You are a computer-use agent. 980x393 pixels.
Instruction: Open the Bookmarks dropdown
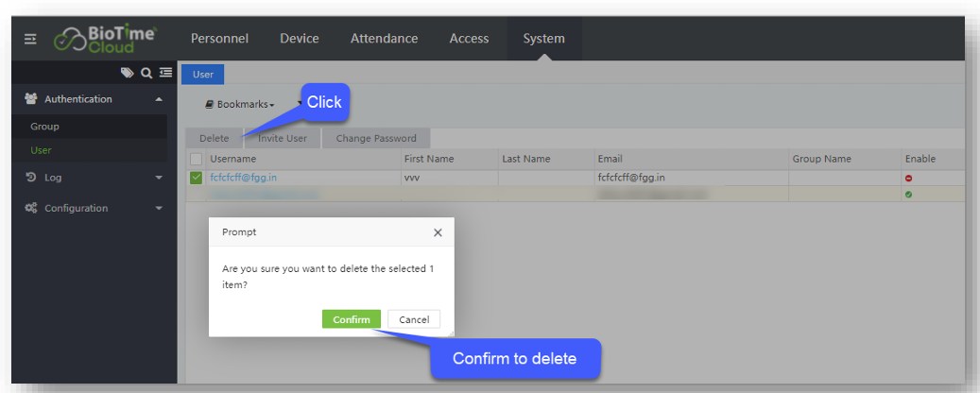pos(240,105)
